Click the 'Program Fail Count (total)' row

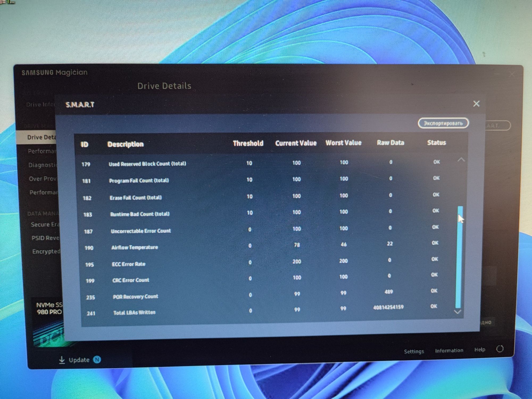pos(266,180)
